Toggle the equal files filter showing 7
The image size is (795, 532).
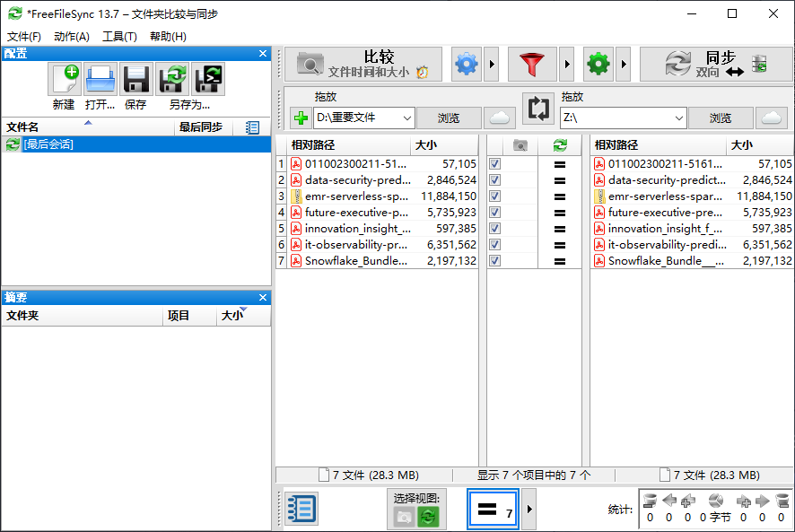pyautogui.click(x=493, y=510)
